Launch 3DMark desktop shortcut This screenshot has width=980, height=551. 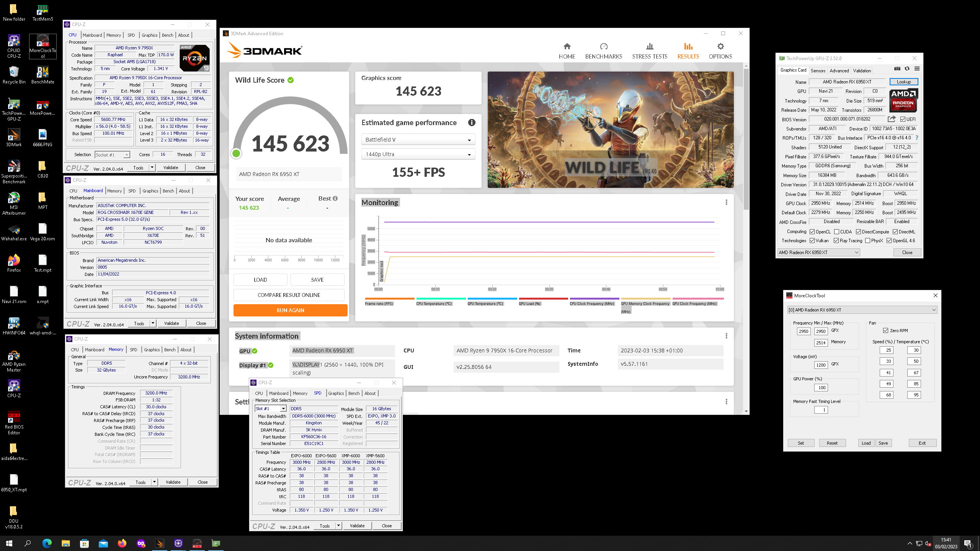point(14,138)
